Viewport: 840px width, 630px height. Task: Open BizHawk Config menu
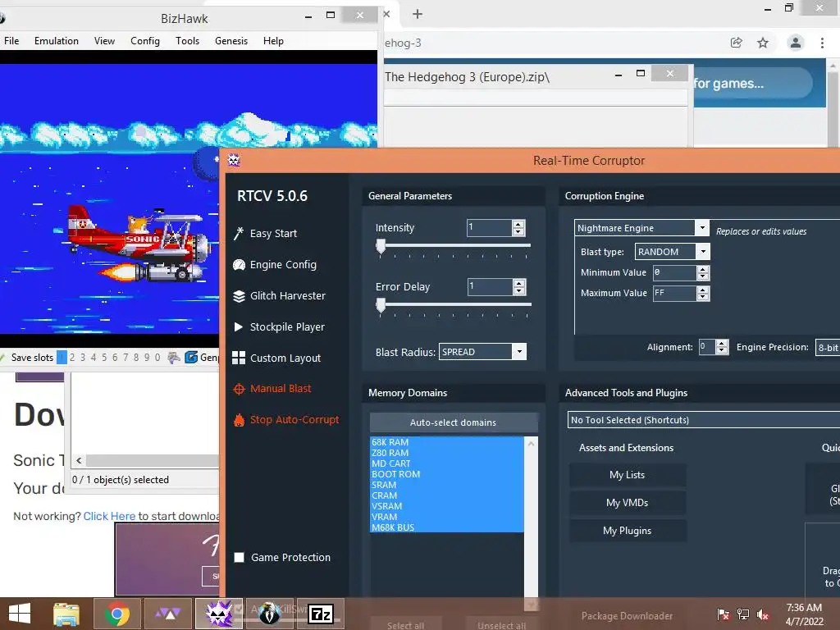pos(145,41)
